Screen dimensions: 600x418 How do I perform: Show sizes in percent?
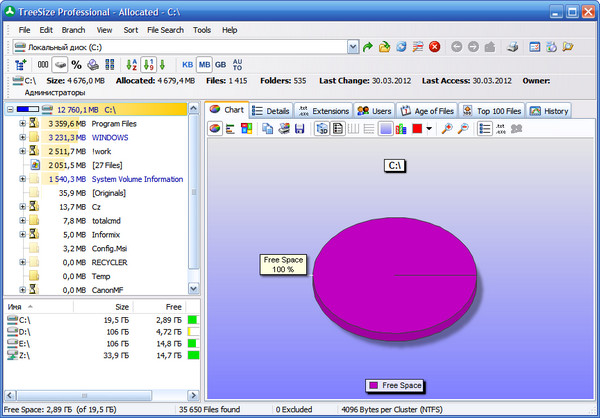pyautogui.click(x=76, y=65)
